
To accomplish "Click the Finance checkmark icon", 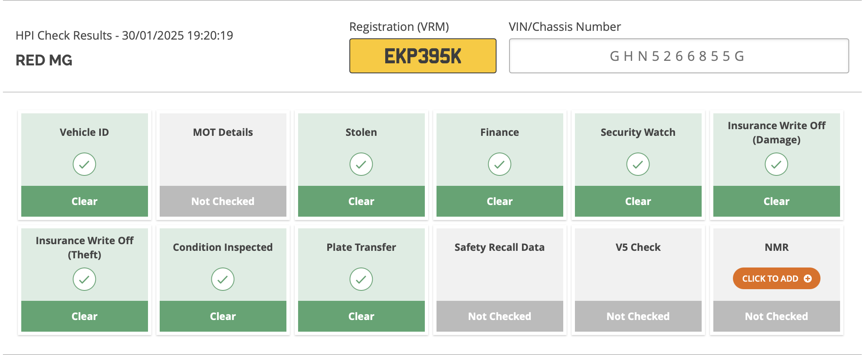I will click(499, 164).
